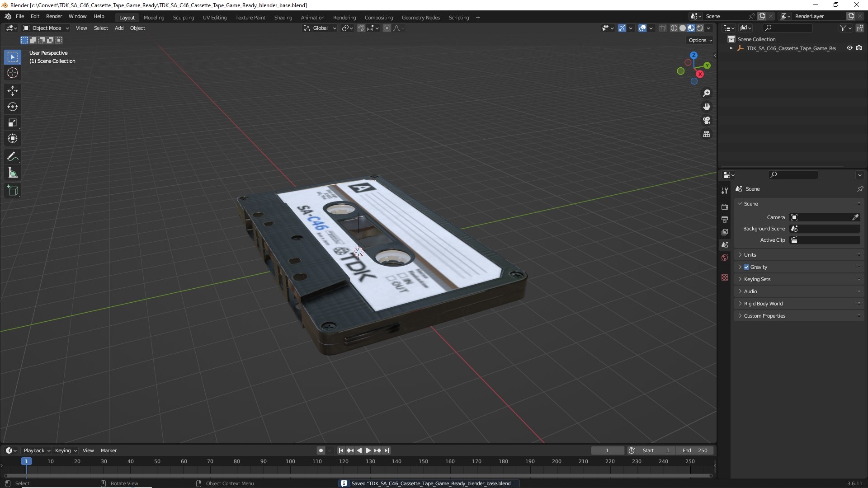This screenshot has height=488, width=868.
Task: Select the Move tool
Action: point(13,91)
